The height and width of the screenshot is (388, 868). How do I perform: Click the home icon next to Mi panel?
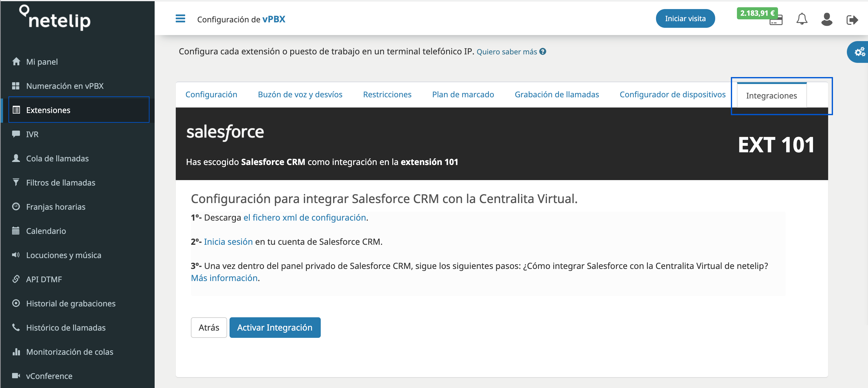(16, 61)
